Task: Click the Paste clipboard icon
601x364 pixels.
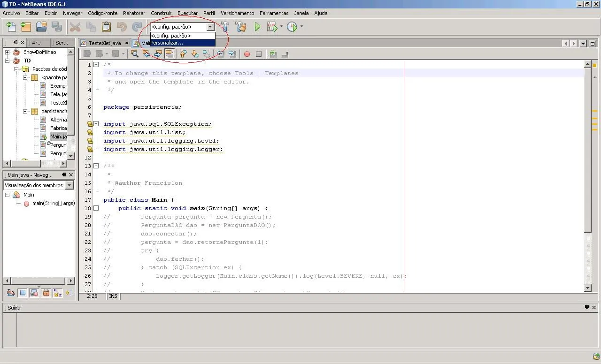Action: (x=106, y=27)
